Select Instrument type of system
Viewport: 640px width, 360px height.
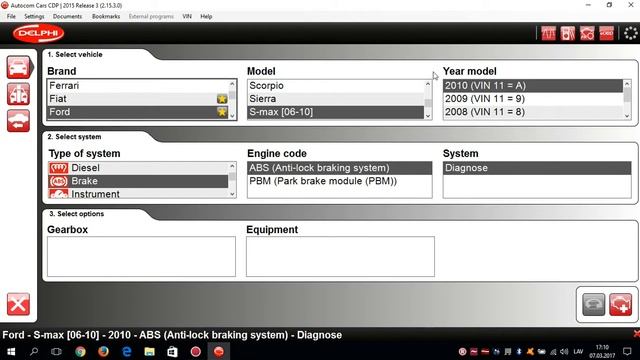coord(138,194)
